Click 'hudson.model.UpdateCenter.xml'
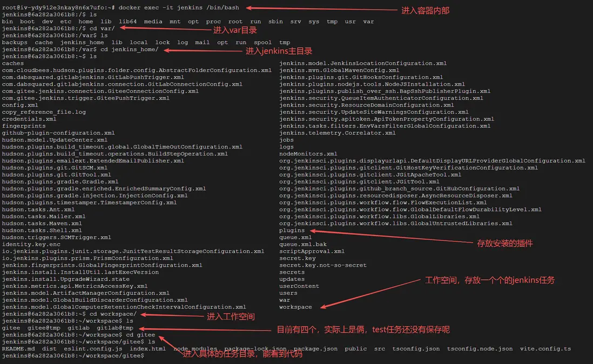The image size is (593, 364). (x=55, y=140)
